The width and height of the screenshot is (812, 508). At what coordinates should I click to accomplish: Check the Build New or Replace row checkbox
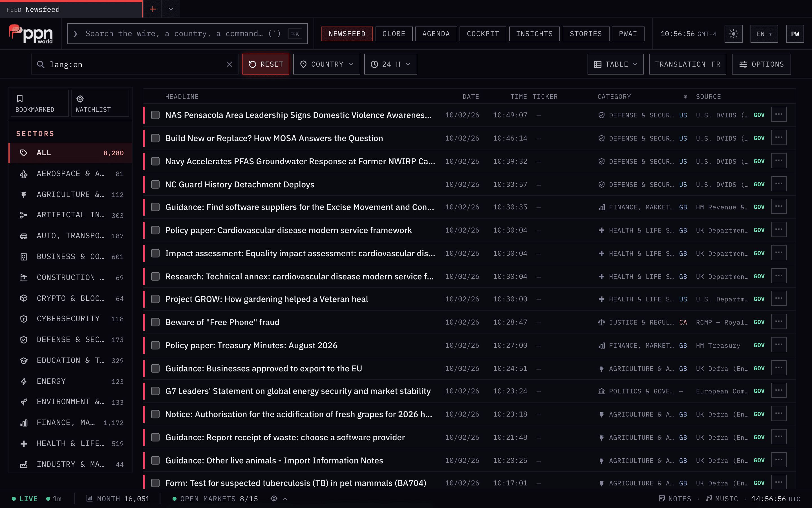[x=155, y=138]
